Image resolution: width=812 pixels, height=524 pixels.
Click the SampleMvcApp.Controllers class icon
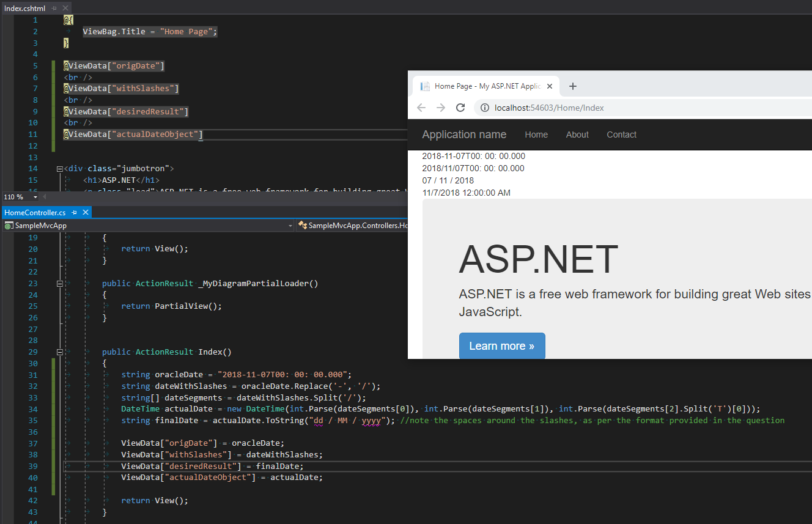pos(302,226)
